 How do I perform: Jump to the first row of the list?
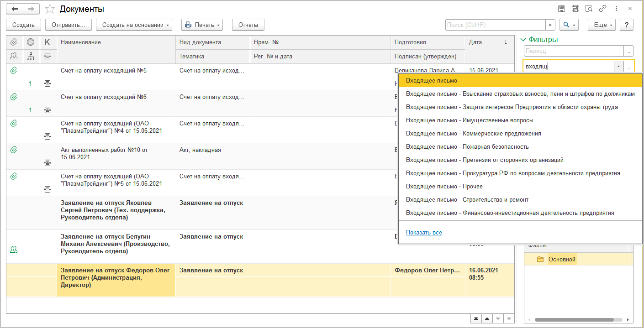click(x=477, y=318)
